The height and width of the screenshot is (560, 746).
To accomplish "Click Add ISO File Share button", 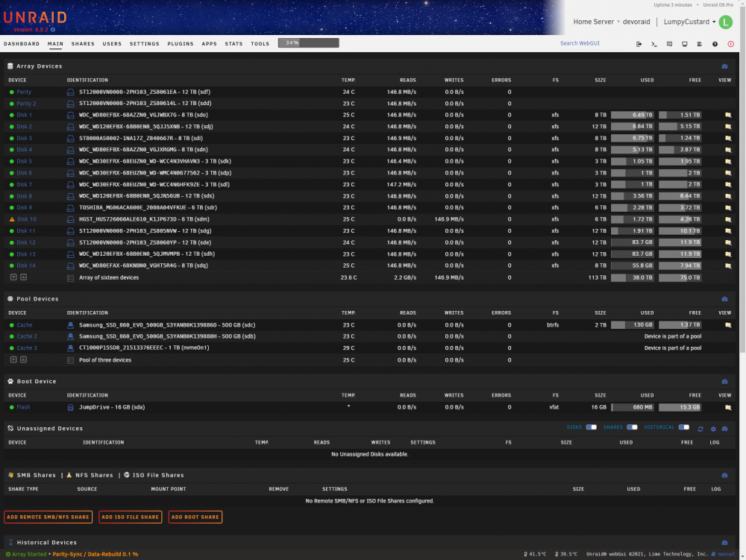I will tap(131, 517).
